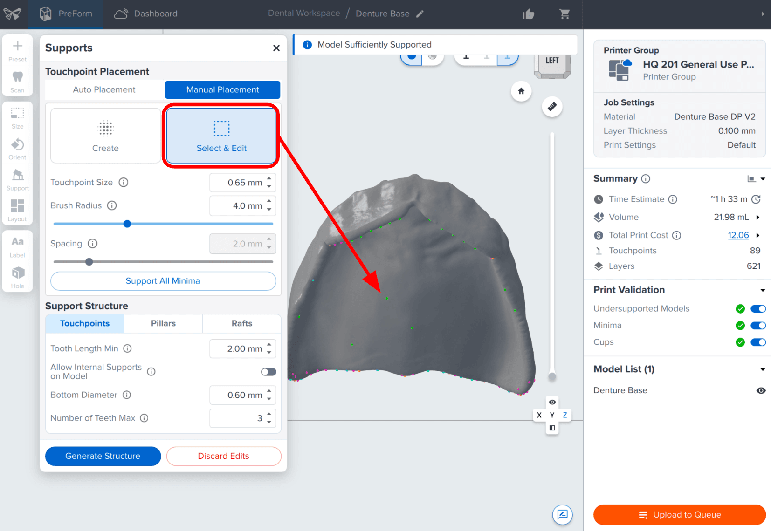This screenshot has width=771, height=532.
Task: Click the pencil to rename Denture Base
Action: [x=420, y=14]
